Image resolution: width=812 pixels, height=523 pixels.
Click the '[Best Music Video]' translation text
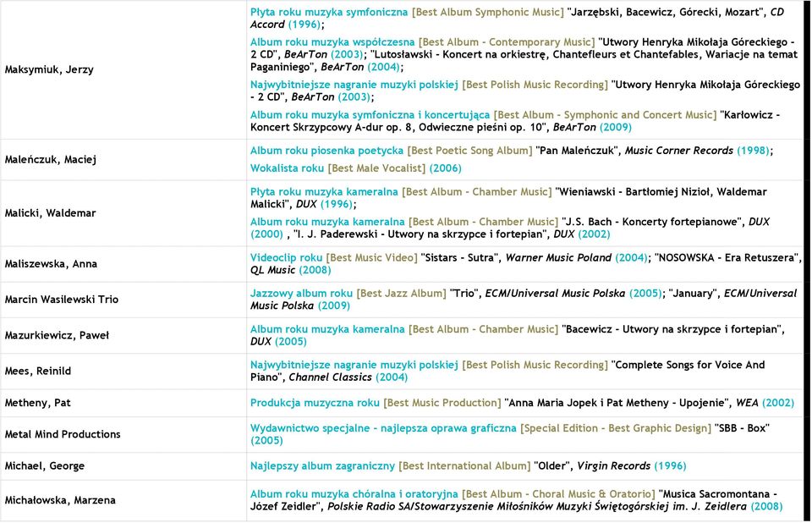click(372, 257)
